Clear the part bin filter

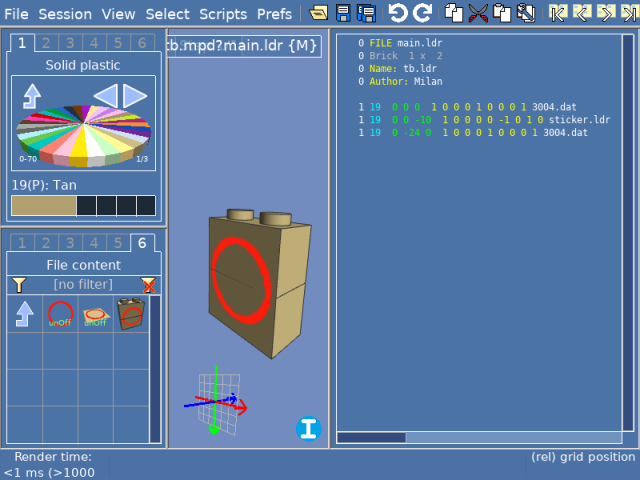coord(148,286)
